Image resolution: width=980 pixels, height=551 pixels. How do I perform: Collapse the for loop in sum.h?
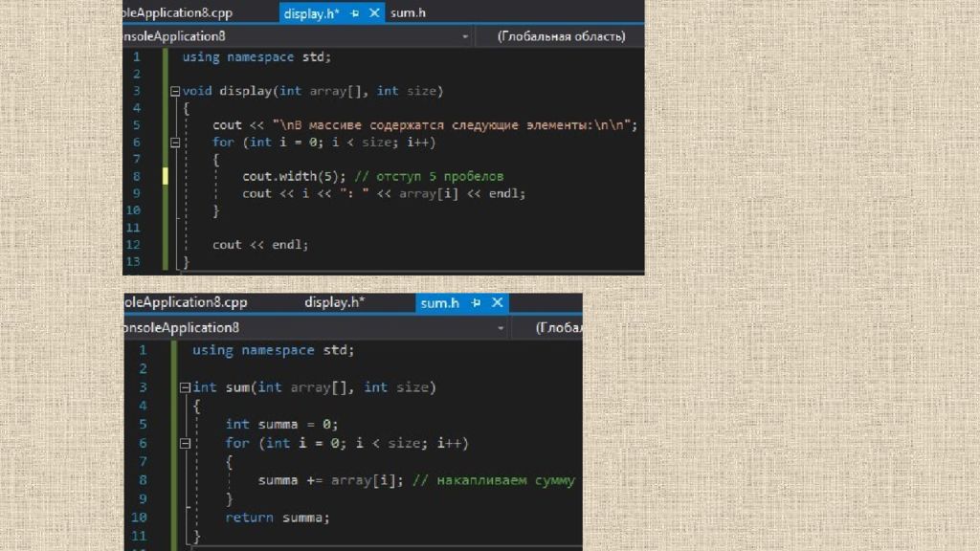185,444
